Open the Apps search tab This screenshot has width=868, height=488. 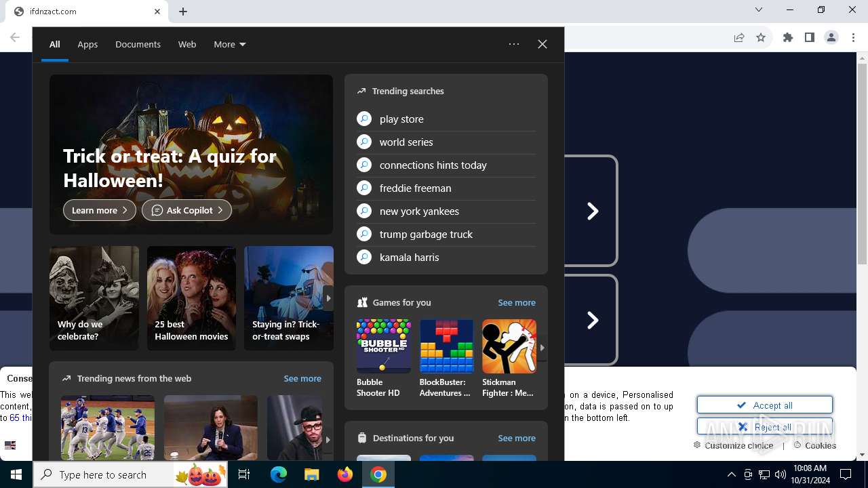[87, 44]
